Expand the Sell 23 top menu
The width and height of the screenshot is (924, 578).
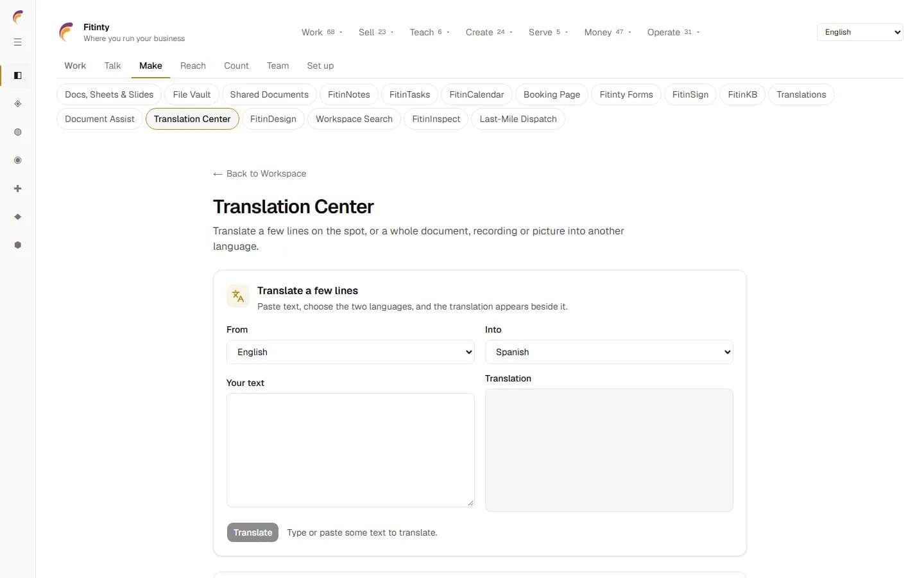point(376,32)
